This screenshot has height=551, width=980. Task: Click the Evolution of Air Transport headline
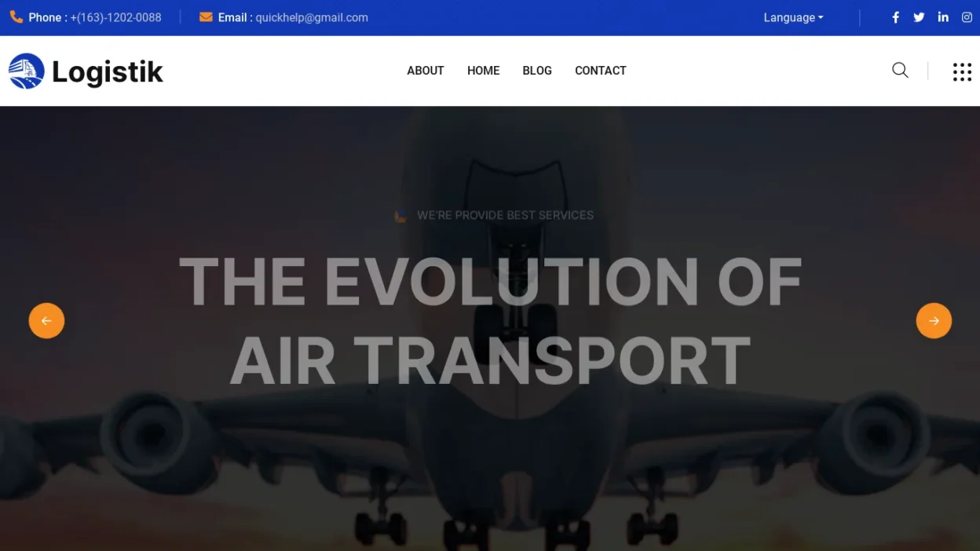tap(490, 320)
